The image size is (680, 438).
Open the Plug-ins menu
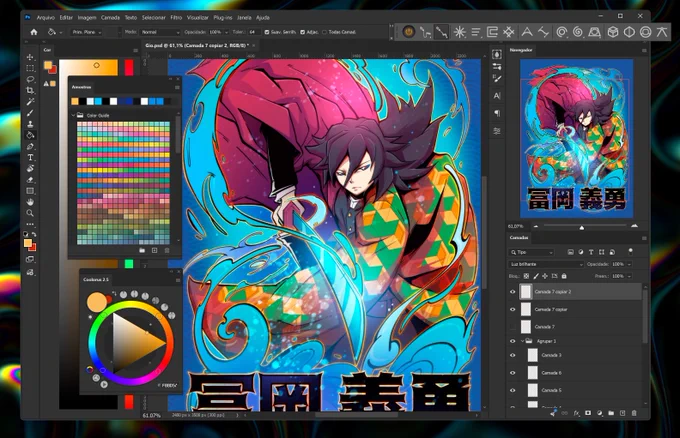tap(222, 18)
